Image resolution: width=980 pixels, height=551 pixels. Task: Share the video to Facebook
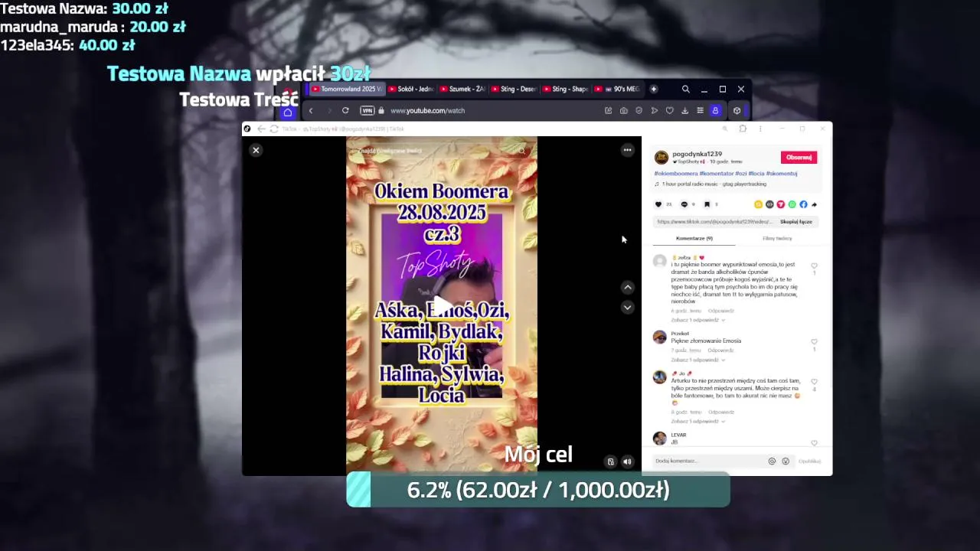pyautogui.click(x=803, y=204)
